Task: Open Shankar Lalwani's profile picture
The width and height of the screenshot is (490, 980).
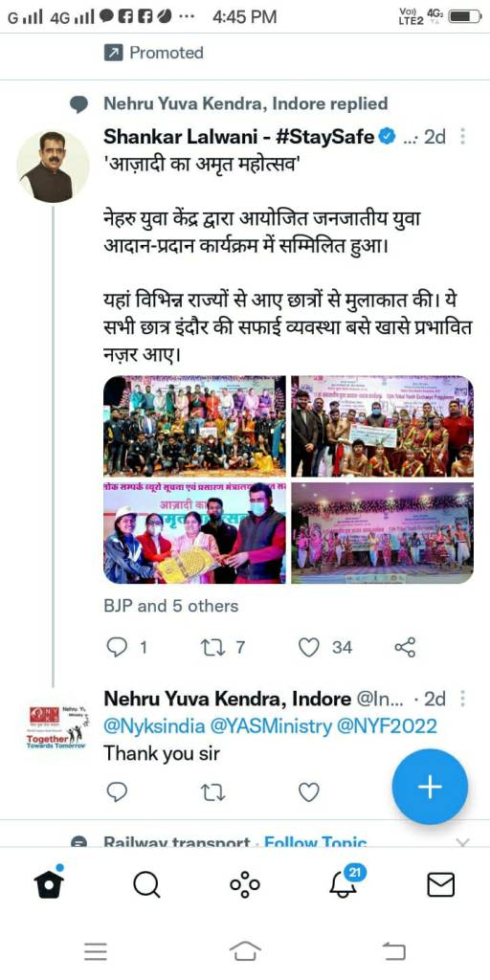Action: pos(52,167)
